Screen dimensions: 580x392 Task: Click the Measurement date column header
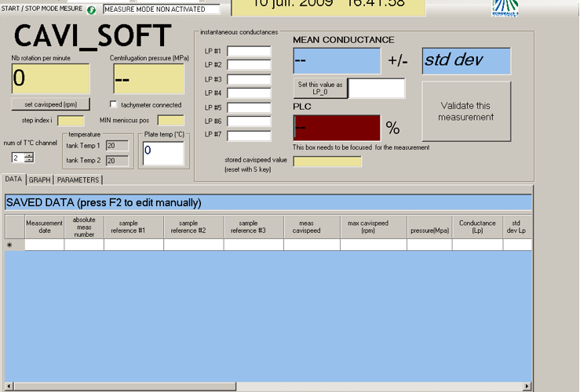coord(44,227)
